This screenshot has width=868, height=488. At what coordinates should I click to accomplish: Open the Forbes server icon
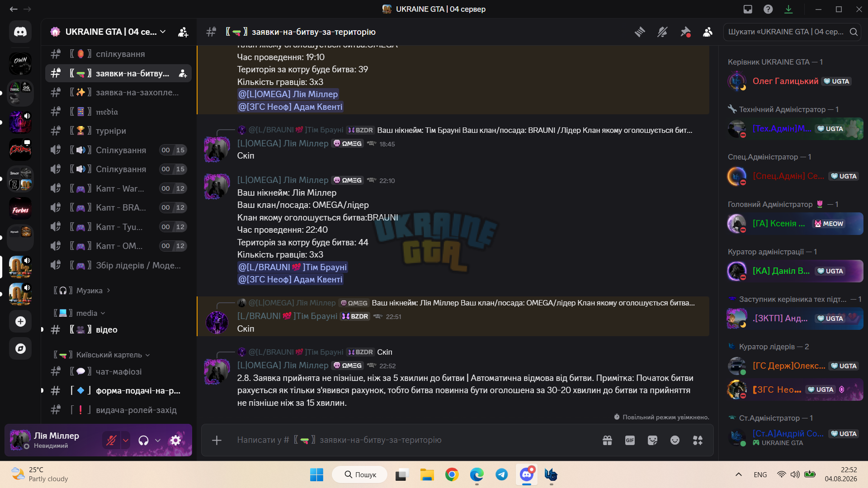[20, 209]
